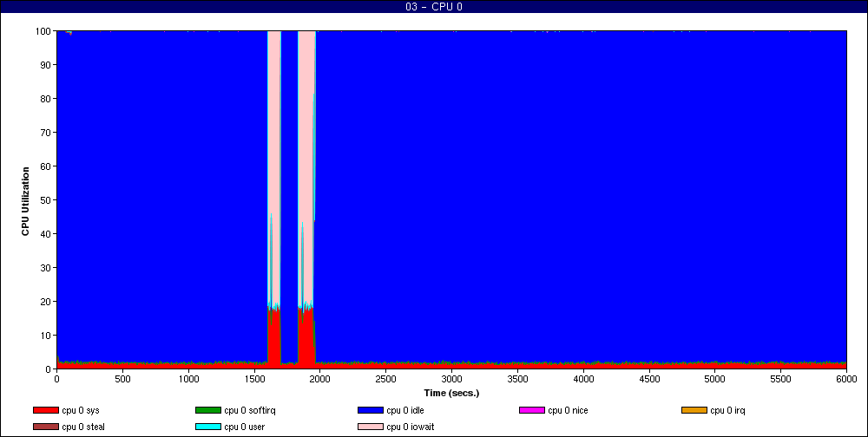Viewport: 868px width, 437px height.
Task: Click the y-axis tick label 60
Action: tap(47, 166)
